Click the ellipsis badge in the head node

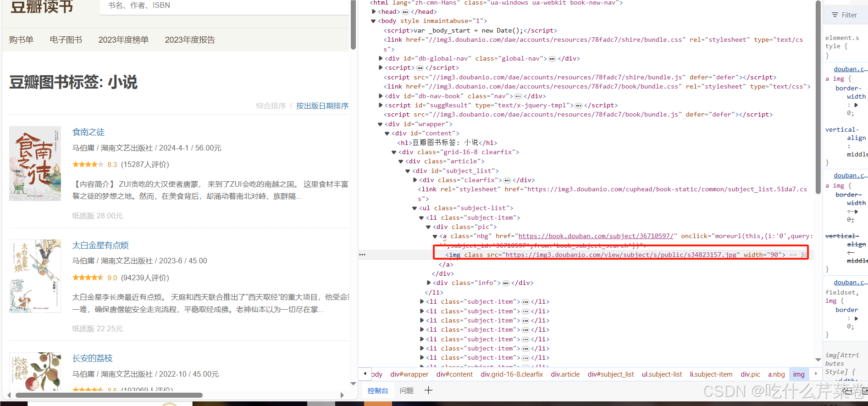point(405,12)
